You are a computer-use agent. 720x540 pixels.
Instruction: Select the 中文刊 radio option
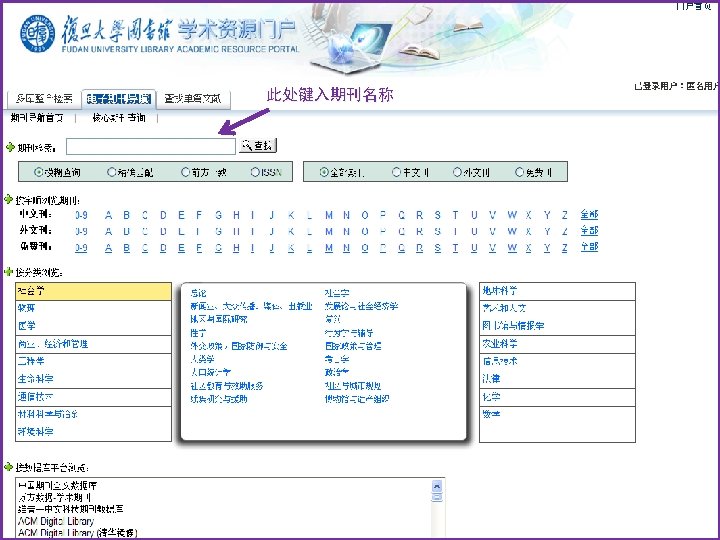tap(397, 172)
